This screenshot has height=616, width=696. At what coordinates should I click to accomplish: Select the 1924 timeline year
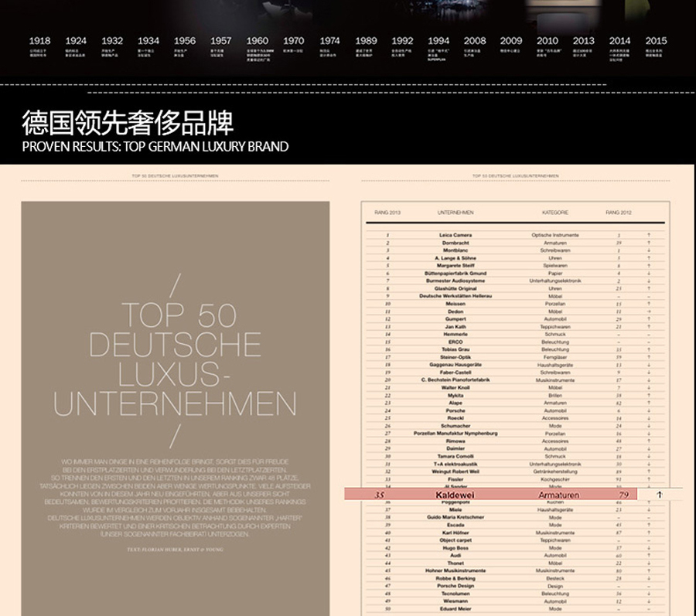(x=76, y=41)
